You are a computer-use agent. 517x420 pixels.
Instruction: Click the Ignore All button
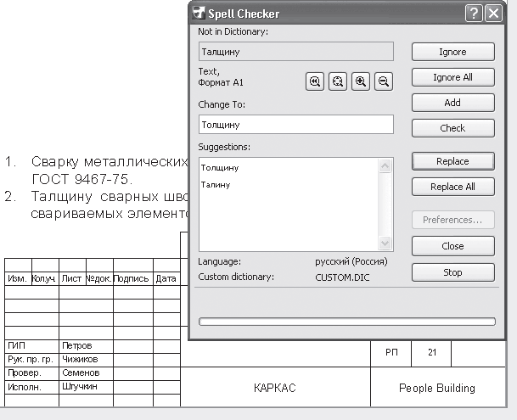click(452, 77)
